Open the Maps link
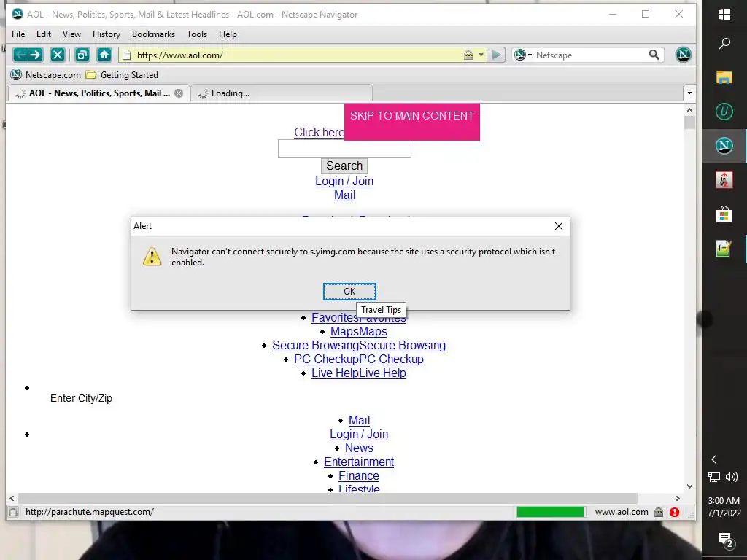The width and height of the screenshot is (747, 560). click(359, 331)
